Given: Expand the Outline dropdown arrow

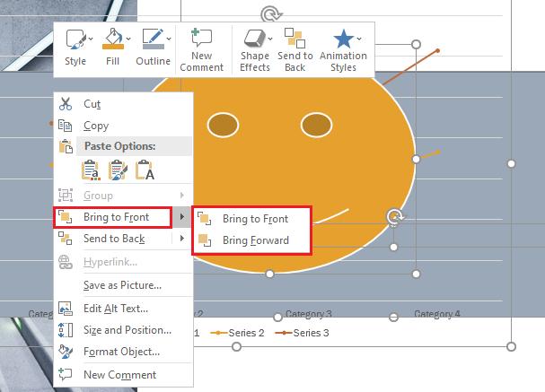Looking at the screenshot, I should coord(169,39).
